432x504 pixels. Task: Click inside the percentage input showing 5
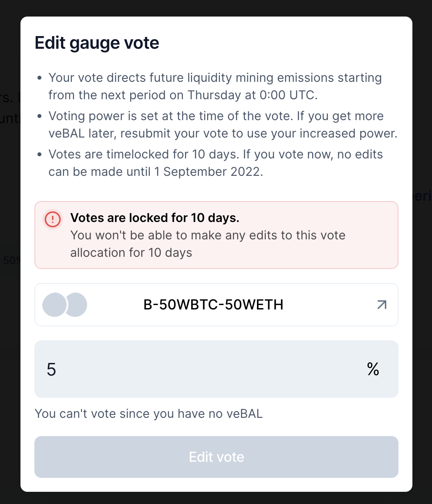tap(131, 369)
